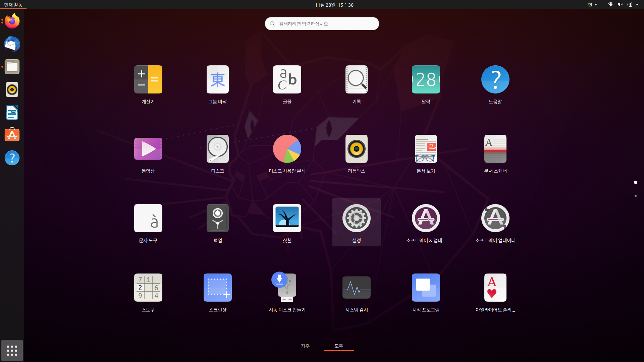
Task: Open the clock date menu in the top bar
Action: point(334,5)
